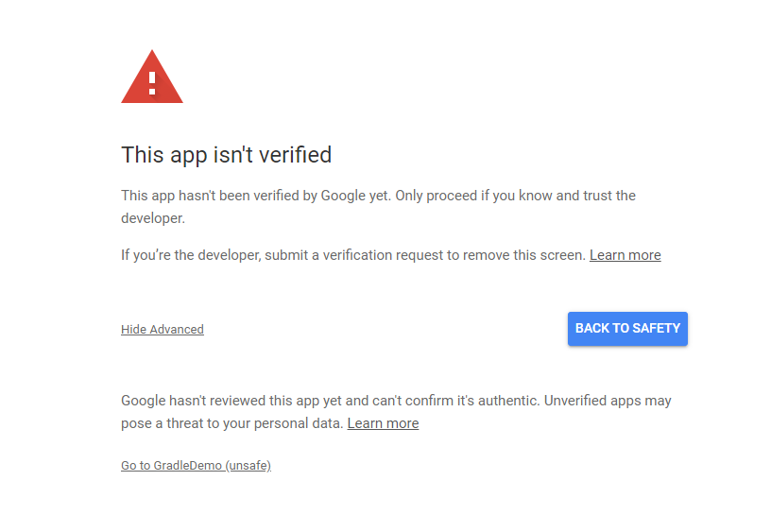771x532 pixels.
Task: Click the exclamation mark inside the triangle
Action: point(152,83)
